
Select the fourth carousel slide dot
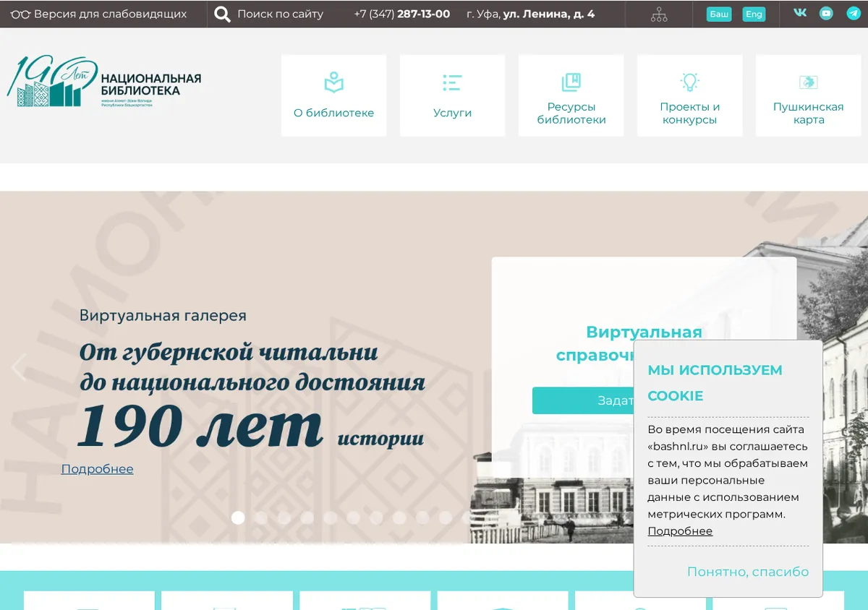[307, 517]
